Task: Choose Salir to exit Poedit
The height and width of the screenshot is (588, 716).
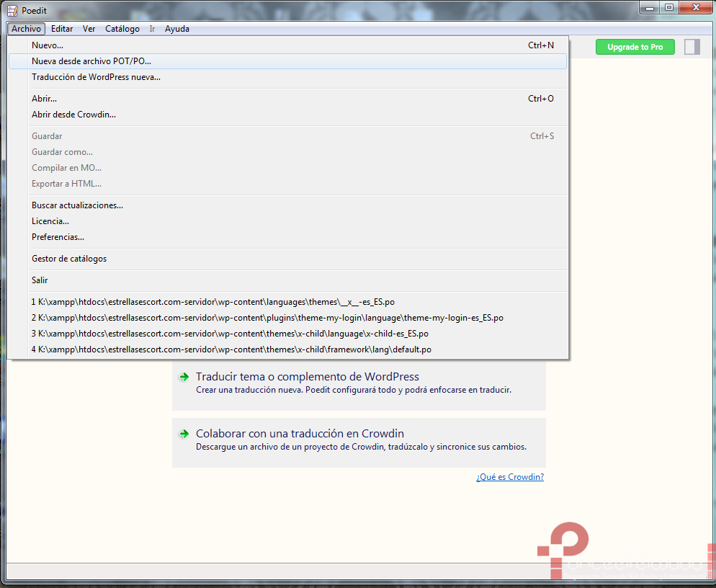Action: tap(287, 280)
